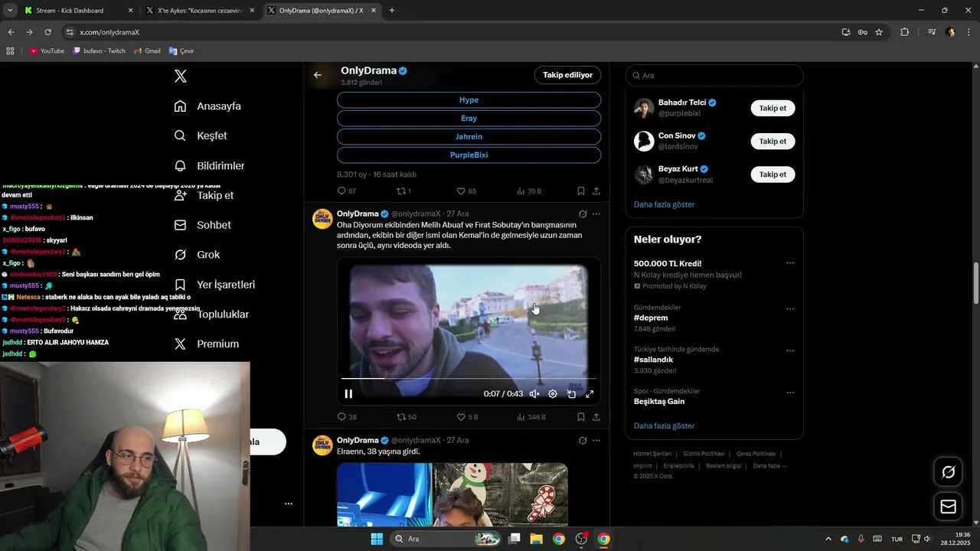Share the poll post
Viewport: 980px width, 551px height.
(x=596, y=191)
